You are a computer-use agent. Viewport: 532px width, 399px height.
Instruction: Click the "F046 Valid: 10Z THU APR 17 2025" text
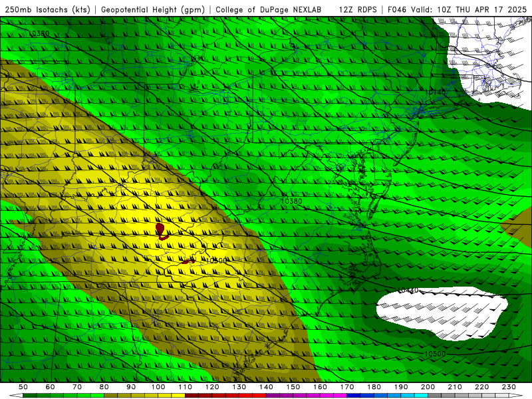[x=457, y=10]
